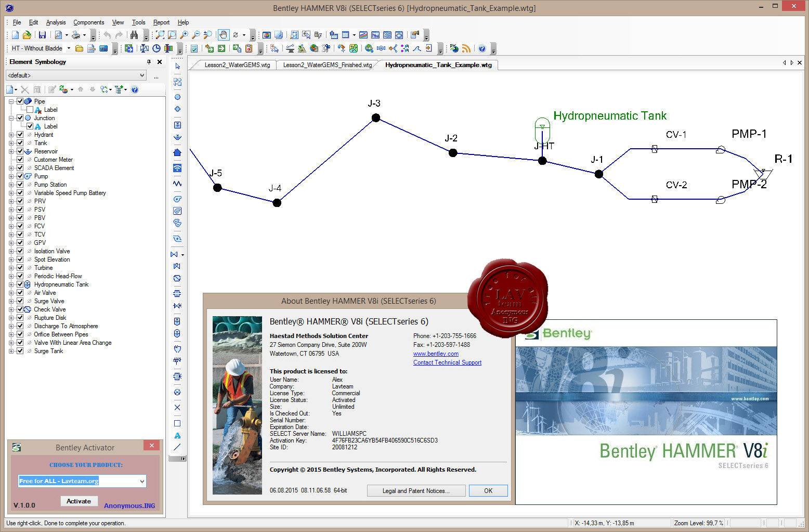Click the Zoom In magnifier icon
The width and height of the screenshot is (809, 532).
[x=184, y=35]
